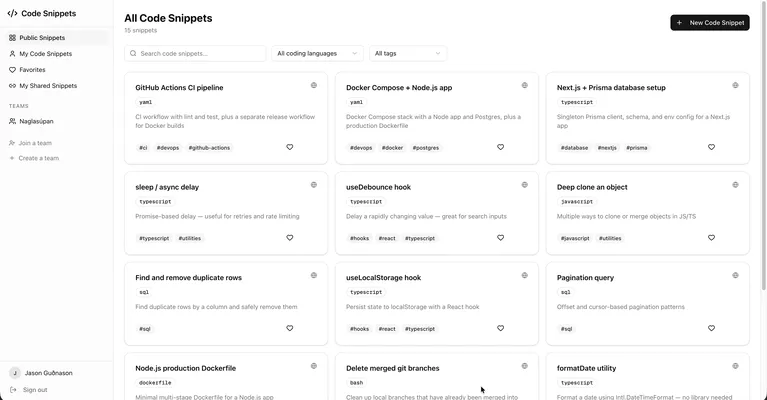Favorite the Docker Compose + Node.js app snippet
Viewport: 767px width, 400px height.
(501, 147)
